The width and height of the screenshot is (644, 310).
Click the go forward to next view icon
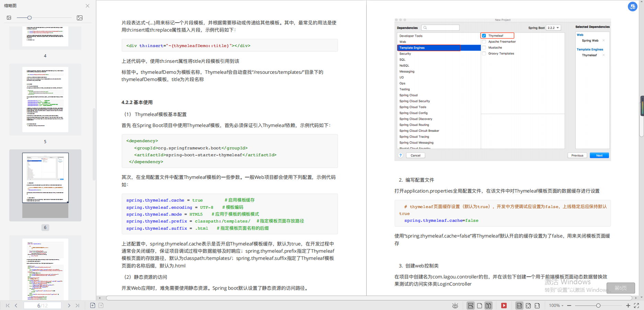(x=101, y=306)
